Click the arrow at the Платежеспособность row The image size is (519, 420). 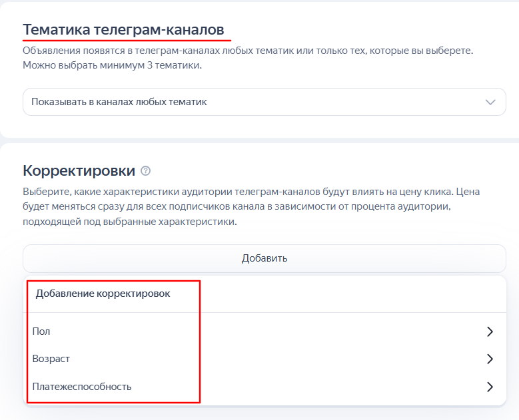[x=490, y=386]
